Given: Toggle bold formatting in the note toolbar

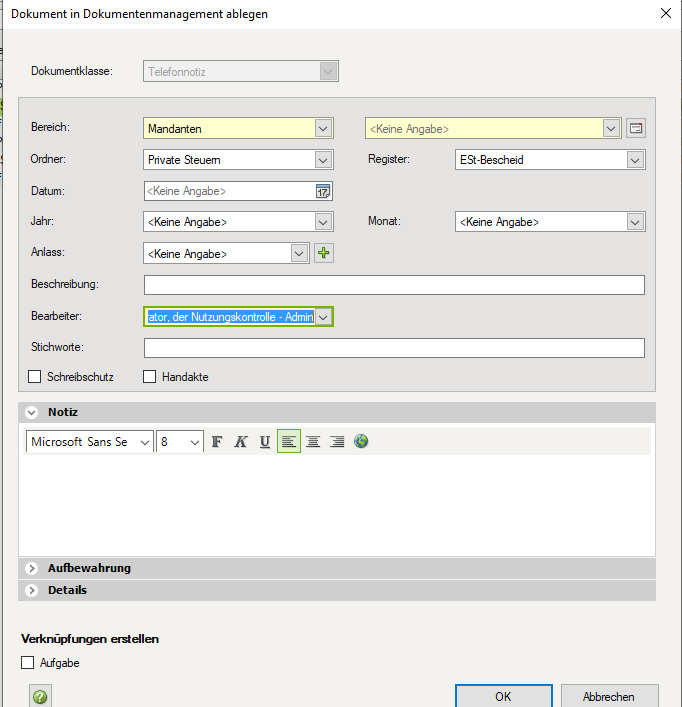Looking at the screenshot, I should pos(217,442).
